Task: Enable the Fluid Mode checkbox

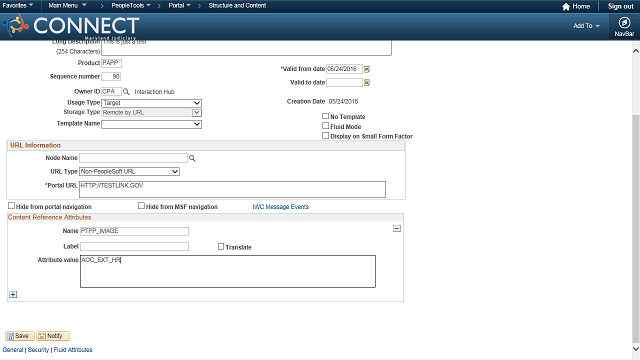Action: pyautogui.click(x=325, y=126)
